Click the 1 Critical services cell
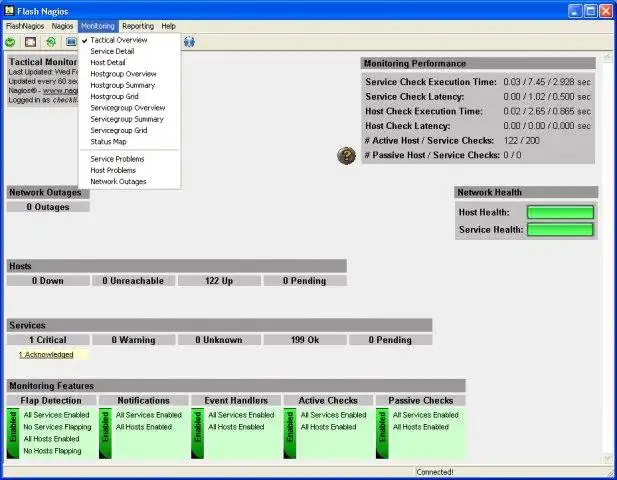This screenshot has height=480, width=617. pos(48,340)
